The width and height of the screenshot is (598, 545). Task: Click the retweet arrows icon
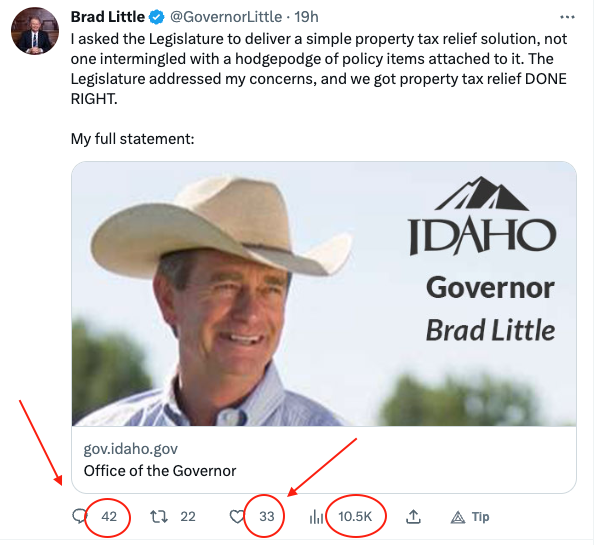click(158, 517)
